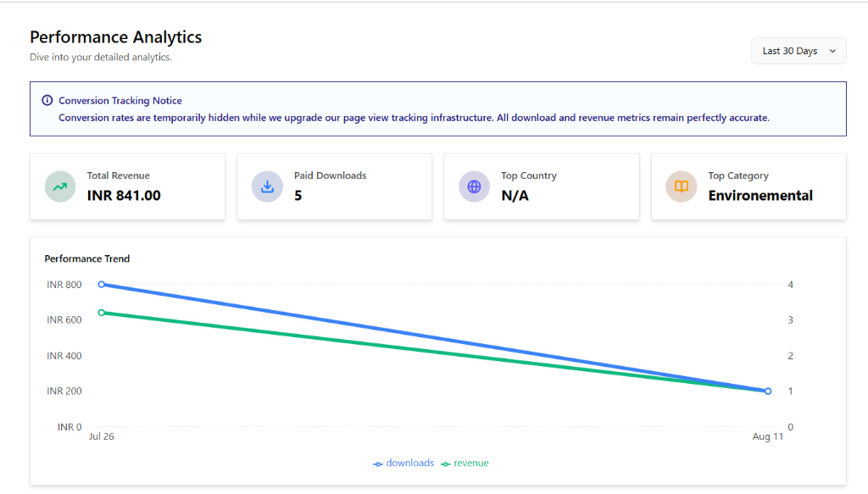This screenshot has width=868, height=494.
Task: Click the Top Country value N/A
Action: [x=515, y=195]
